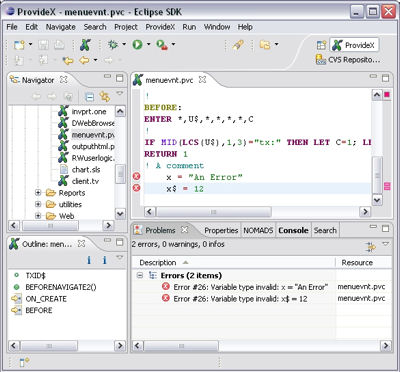Close the Navigator view tab

pyautogui.click(x=63, y=80)
